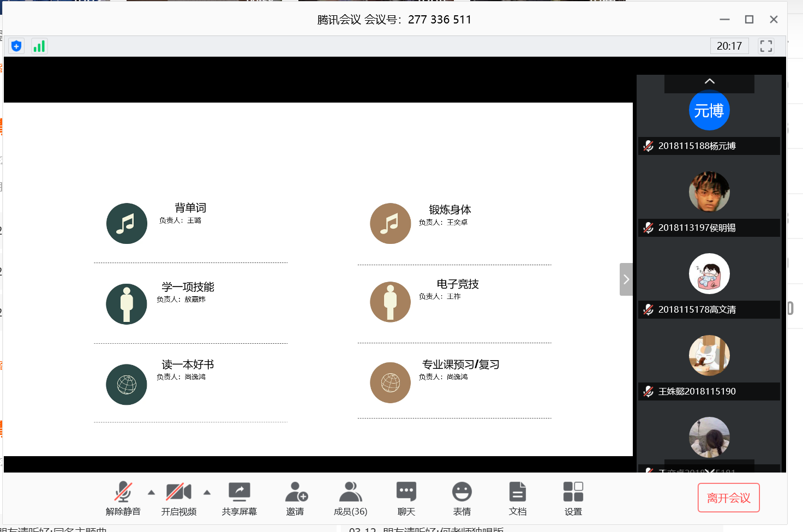Start screen sharing with 共享屏幕
This screenshot has width=803, height=532.
pyautogui.click(x=239, y=498)
